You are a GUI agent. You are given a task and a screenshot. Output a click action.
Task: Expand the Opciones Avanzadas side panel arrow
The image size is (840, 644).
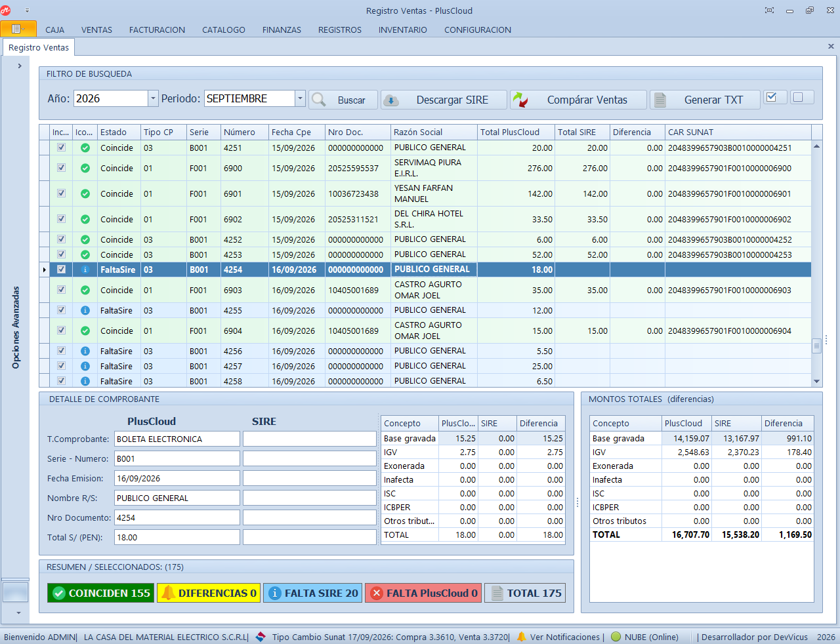click(x=20, y=66)
